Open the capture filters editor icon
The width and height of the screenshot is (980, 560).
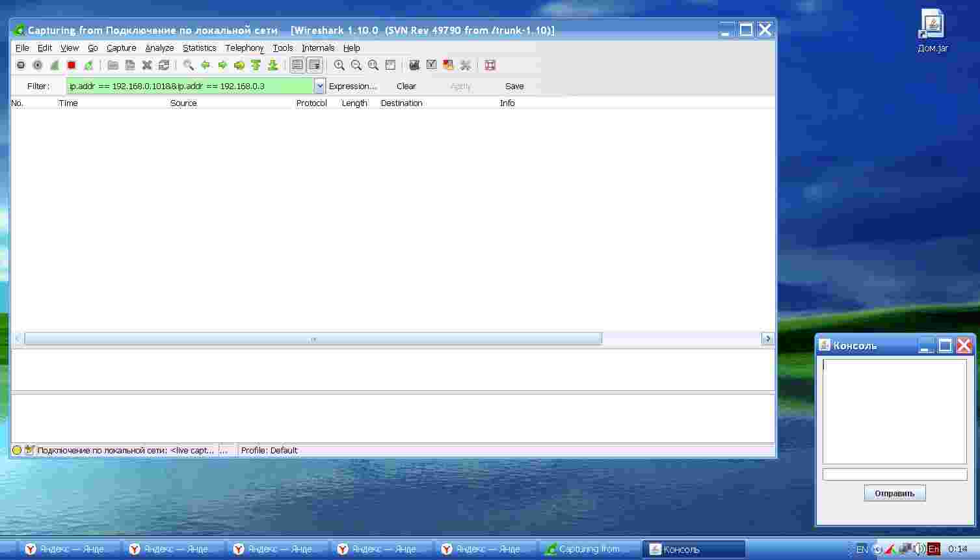[414, 65]
